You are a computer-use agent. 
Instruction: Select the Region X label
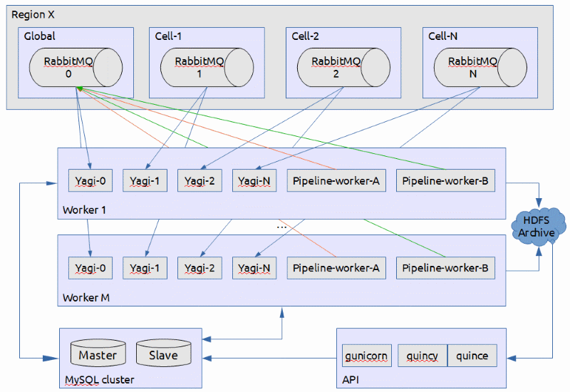tap(33, 14)
